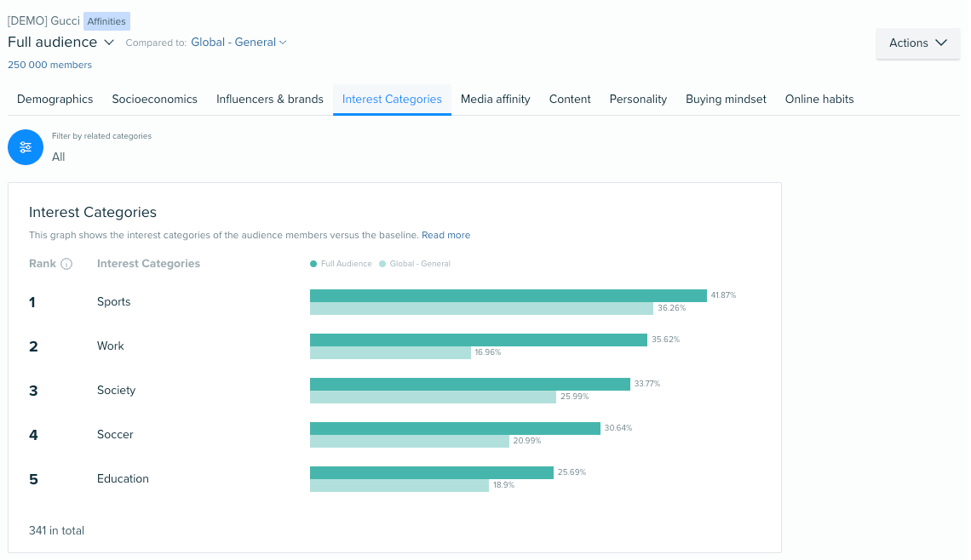This screenshot has height=560, width=971.
Task: View the Online habits tab
Action: point(819,99)
